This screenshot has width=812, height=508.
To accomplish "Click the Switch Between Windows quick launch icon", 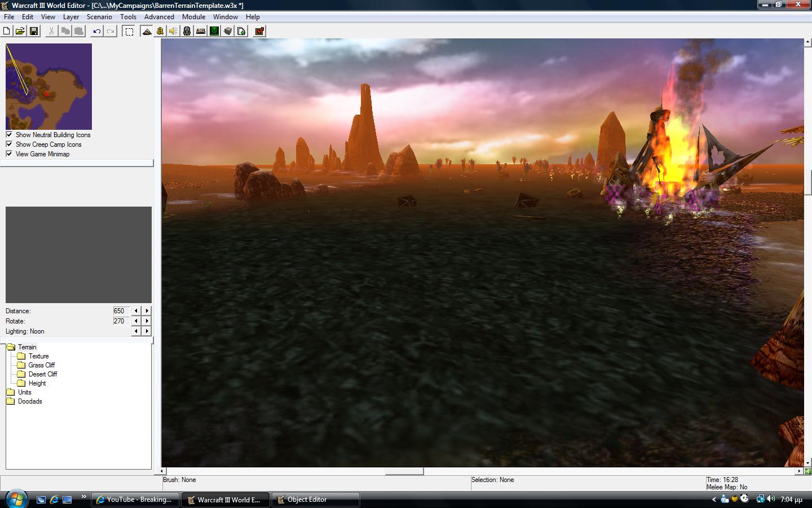I will 41,500.
